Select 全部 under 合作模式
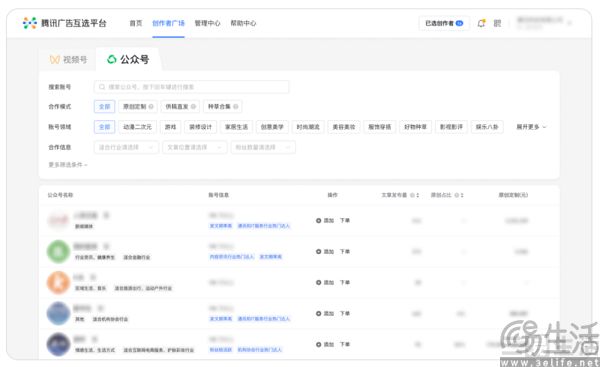Screen dimensions: 600x367 point(104,107)
